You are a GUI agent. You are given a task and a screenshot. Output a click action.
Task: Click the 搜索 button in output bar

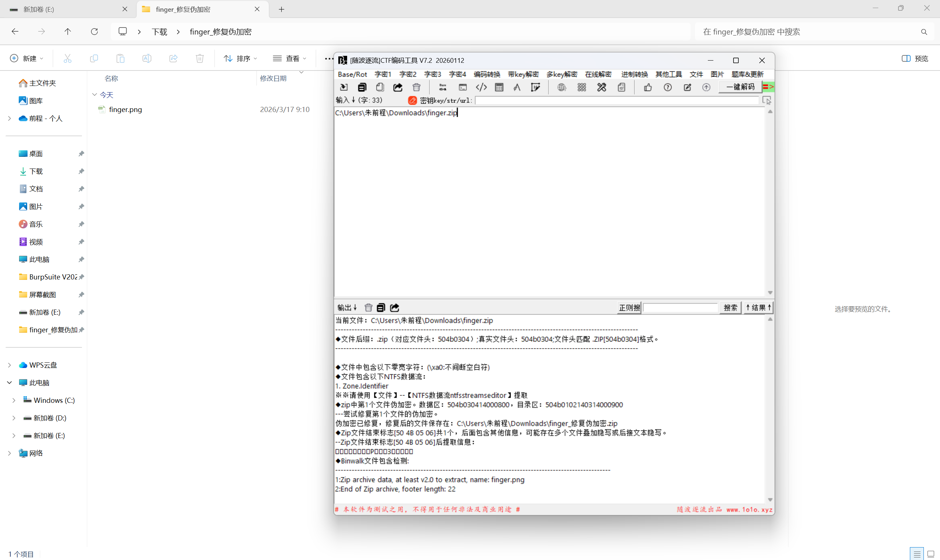pyautogui.click(x=730, y=308)
